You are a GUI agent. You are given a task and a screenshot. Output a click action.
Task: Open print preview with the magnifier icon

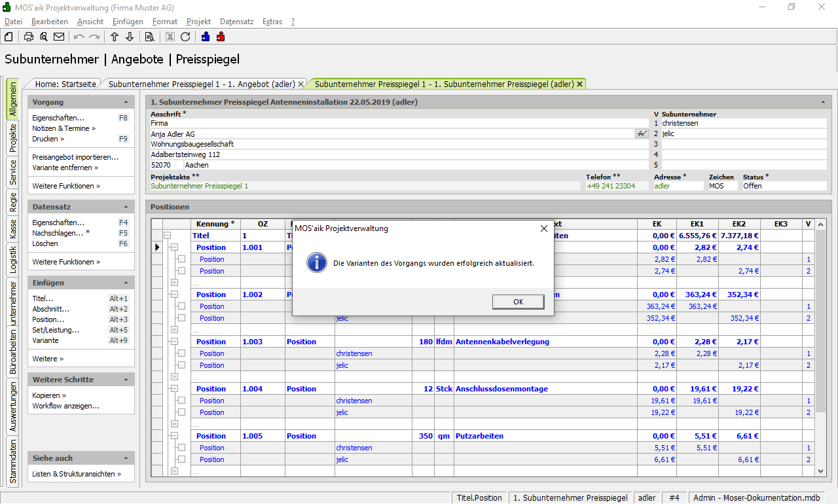click(44, 37)
